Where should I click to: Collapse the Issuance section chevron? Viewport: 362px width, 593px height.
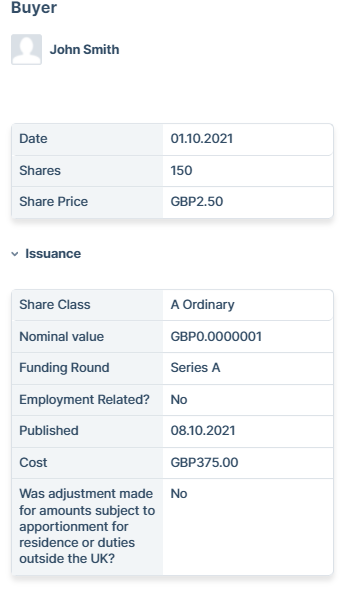click(15, 254)
